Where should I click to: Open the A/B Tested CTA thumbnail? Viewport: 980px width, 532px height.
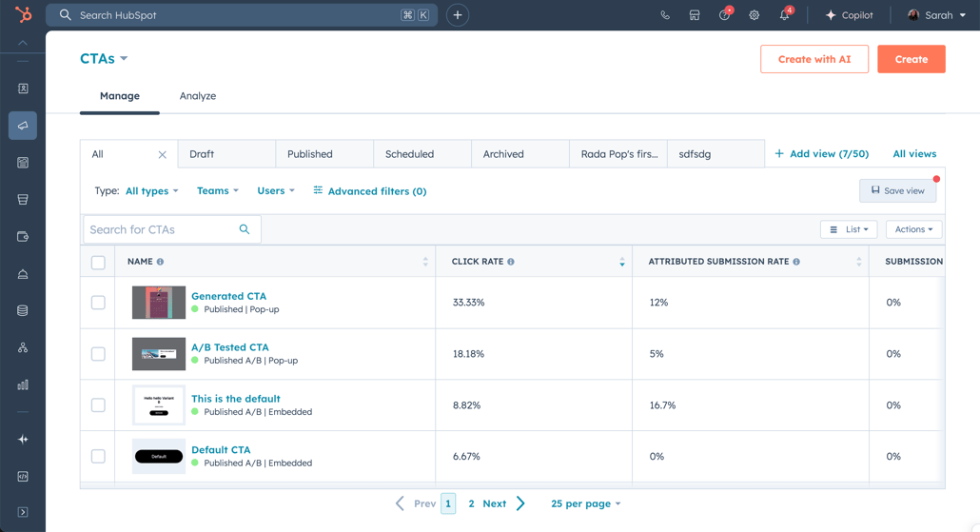click(159, 354)
